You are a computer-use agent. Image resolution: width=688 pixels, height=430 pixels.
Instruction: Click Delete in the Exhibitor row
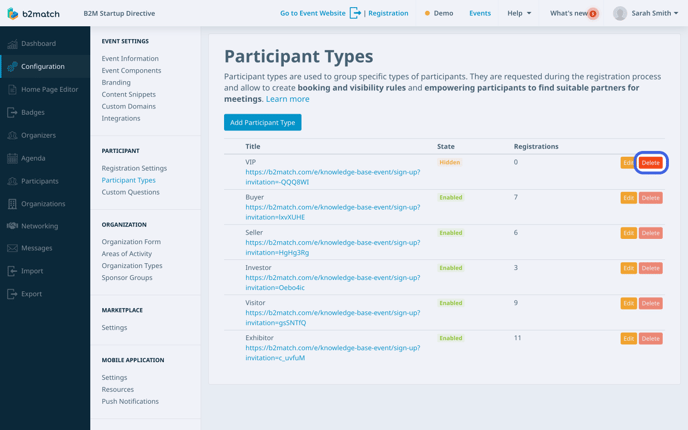coord(650,338)
